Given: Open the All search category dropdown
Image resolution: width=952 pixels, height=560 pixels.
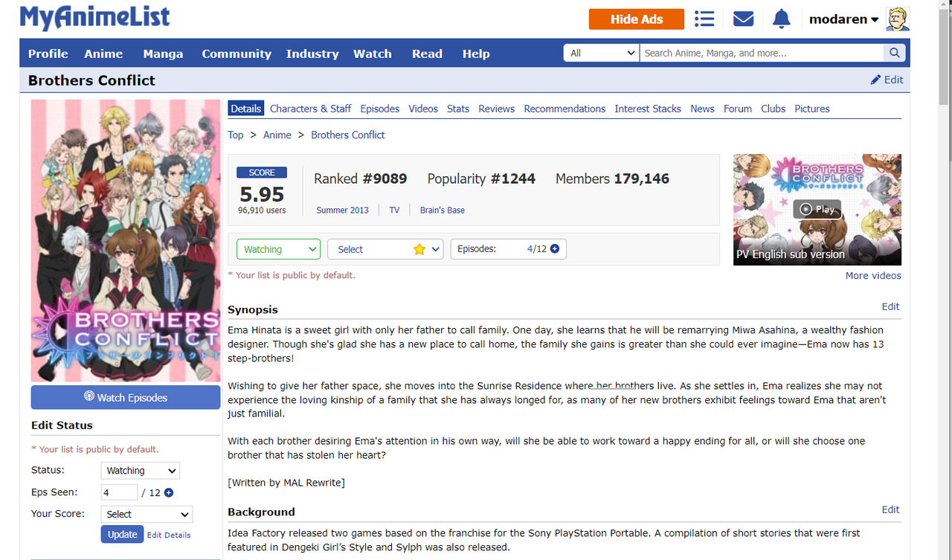Looking at the screenshot, I should [x=601, y=53].
